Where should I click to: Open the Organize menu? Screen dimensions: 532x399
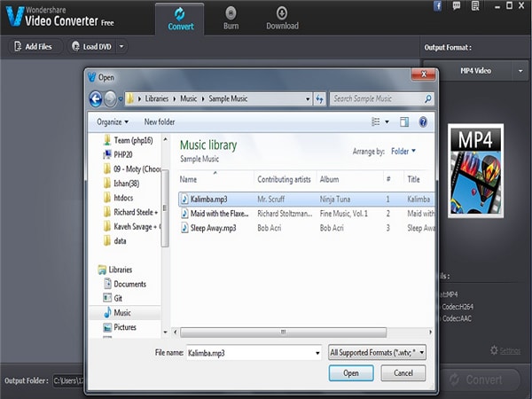click(113, 121)
